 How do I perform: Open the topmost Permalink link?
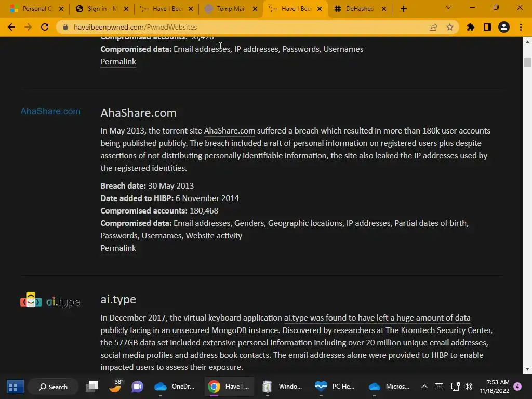pos(118,62)
